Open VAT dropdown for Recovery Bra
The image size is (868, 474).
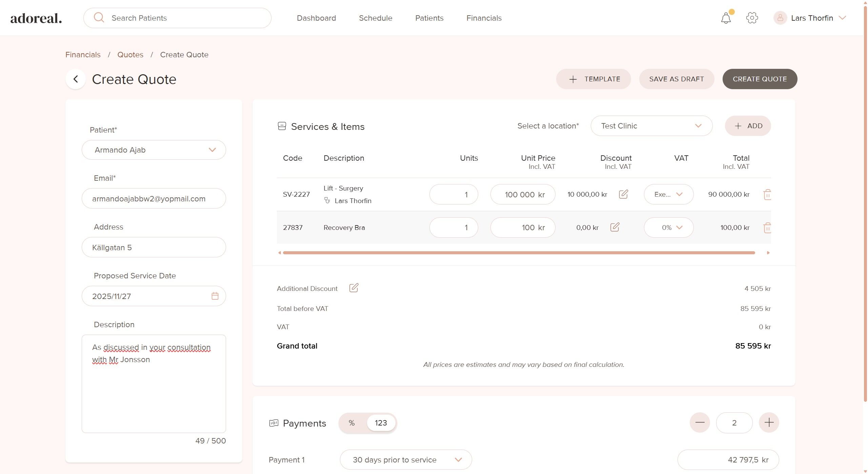click(x=668, y=228)
